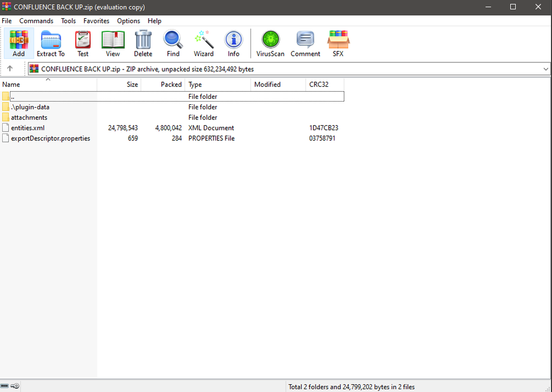The width and height of the screenshot is (552, 392).
Task: Close the WinRAR window
Action: tap(538, 7)
